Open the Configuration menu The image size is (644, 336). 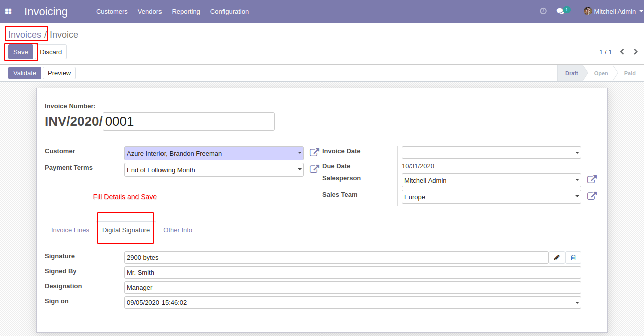click(229, 11)
